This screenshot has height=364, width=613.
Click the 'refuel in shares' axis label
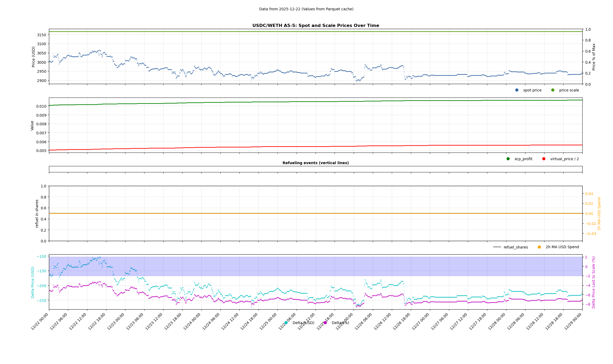[37, 214]
